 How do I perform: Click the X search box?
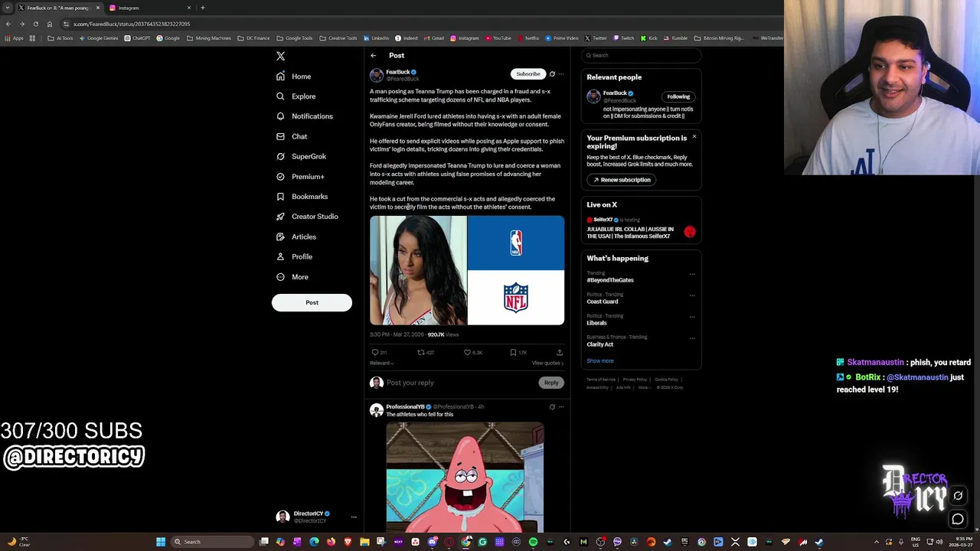tap(642, 55)
